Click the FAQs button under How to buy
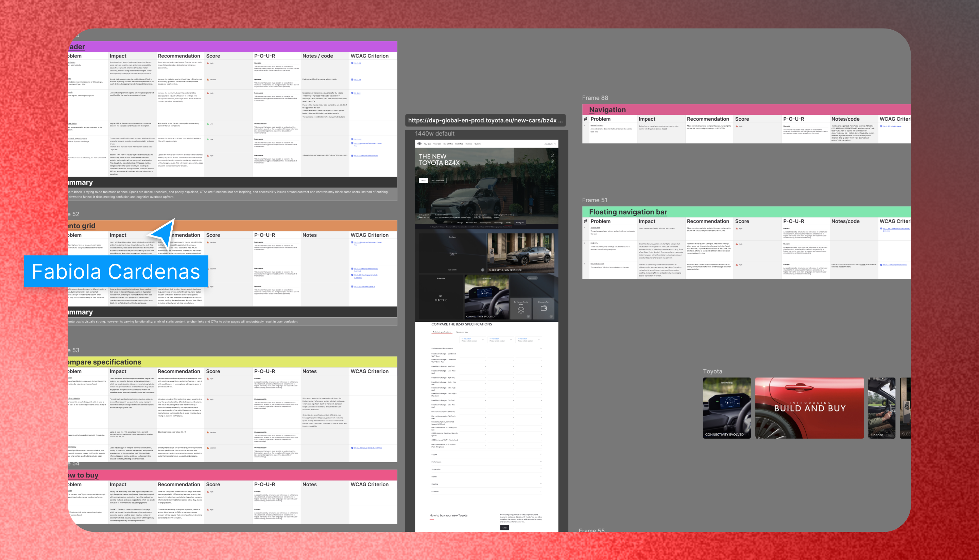Viewport: 979px width, 560px height. (504, 528)
